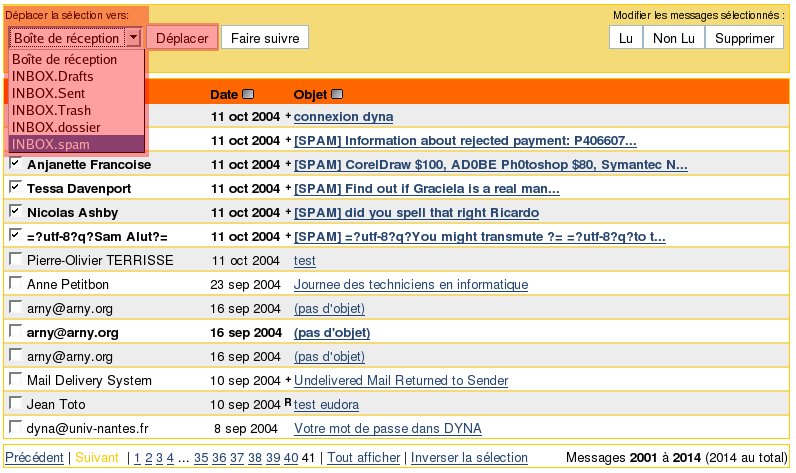The width and height of the screenshot is (796, 473).
Task: Click the Tout afficher link
Action: 364,457
